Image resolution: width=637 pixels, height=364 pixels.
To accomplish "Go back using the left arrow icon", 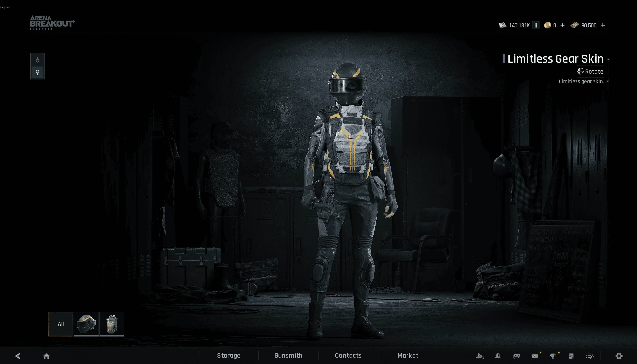I will click(18, 356).
